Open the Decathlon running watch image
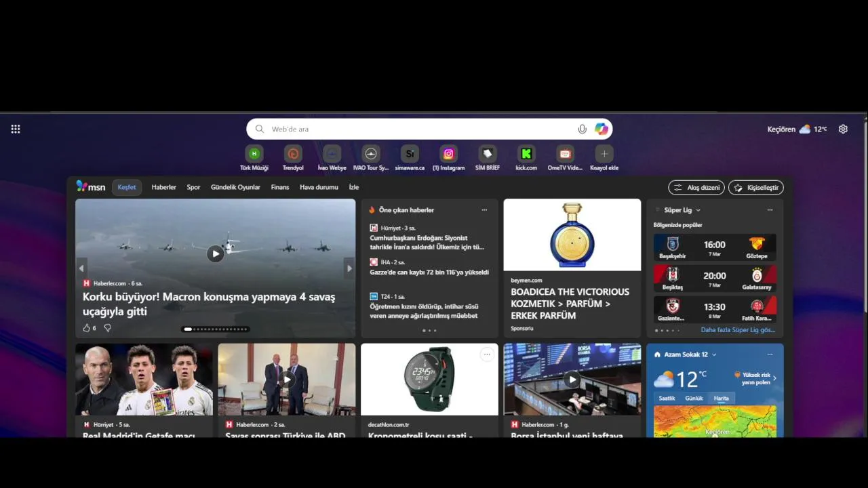The height and width of the screenshot is (488, 868). pos(429,380)
